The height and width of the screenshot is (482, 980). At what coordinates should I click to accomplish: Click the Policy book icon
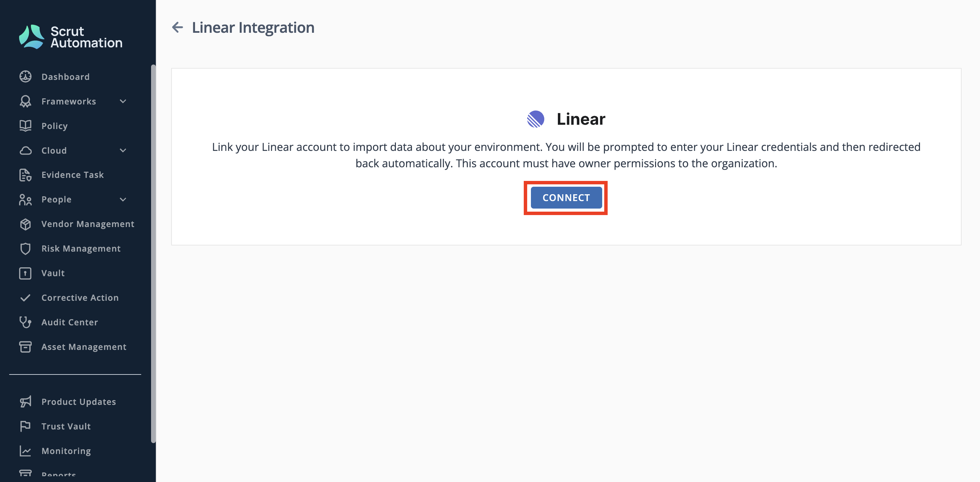pos(26,126)
